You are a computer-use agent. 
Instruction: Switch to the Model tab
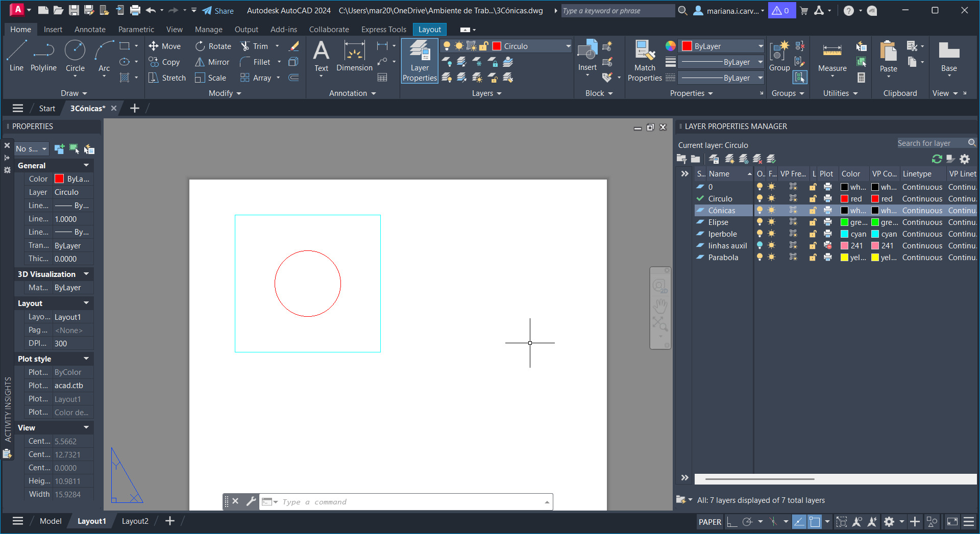coord(51,521)
